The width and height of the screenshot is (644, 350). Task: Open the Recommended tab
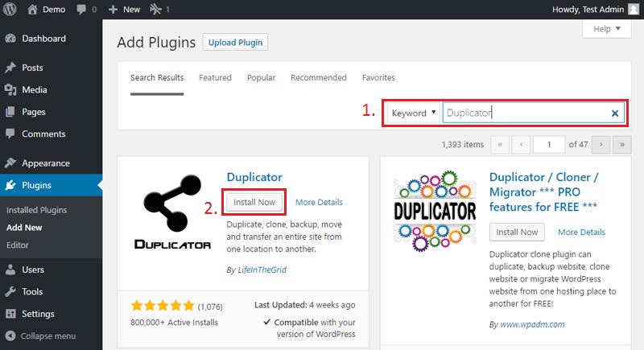[318, 77]
